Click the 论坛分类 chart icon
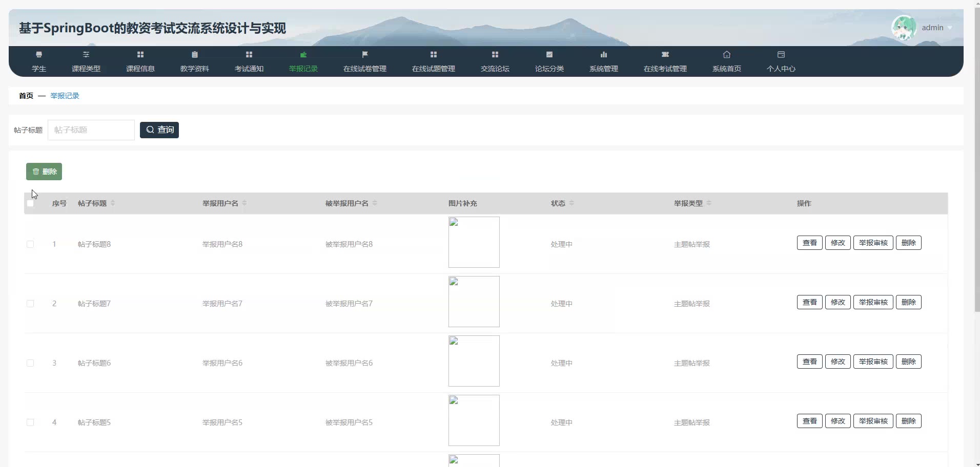The width and height of the screenshot is (980, 467). (x=549, y=54)
